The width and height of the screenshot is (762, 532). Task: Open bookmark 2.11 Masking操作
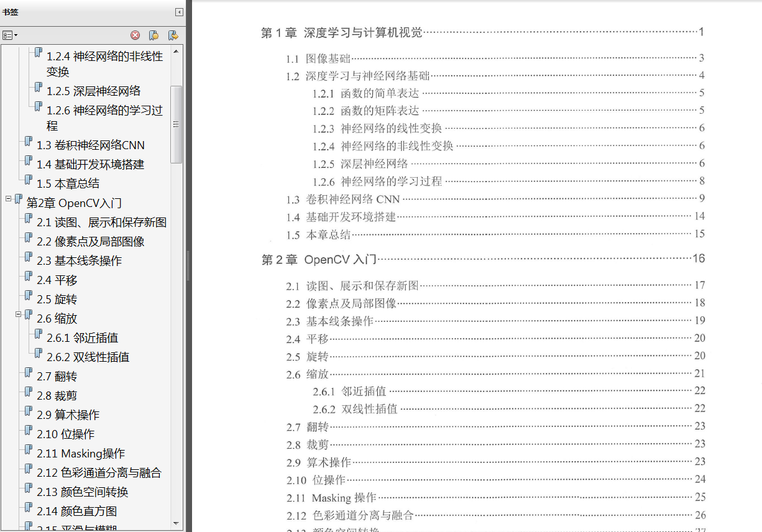pyautogui.click(x=81, y=454)
